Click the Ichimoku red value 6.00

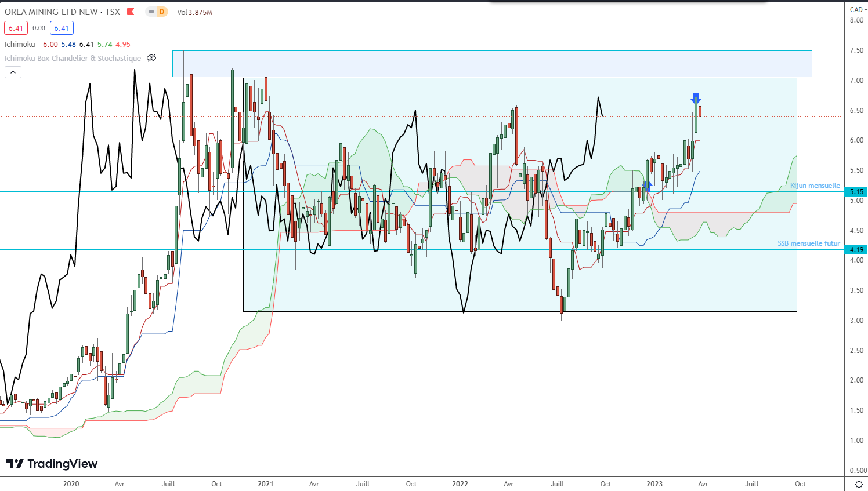tap(50, 44)
